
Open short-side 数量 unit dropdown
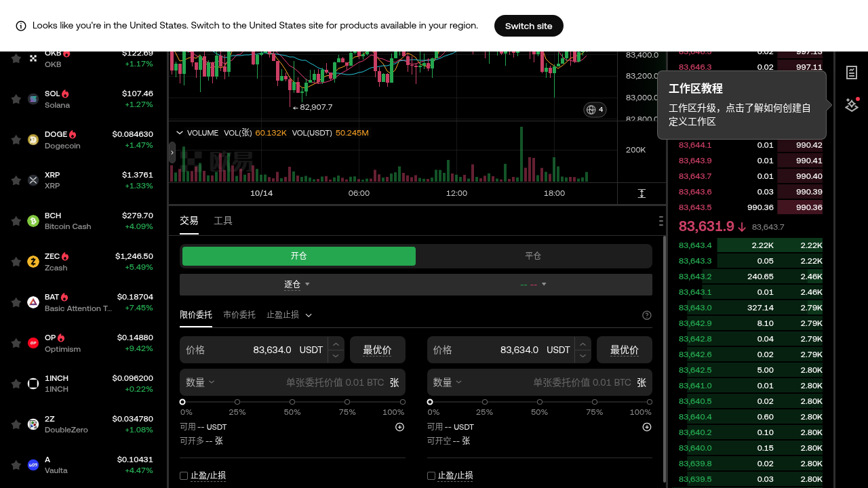[x=448, y=382]
